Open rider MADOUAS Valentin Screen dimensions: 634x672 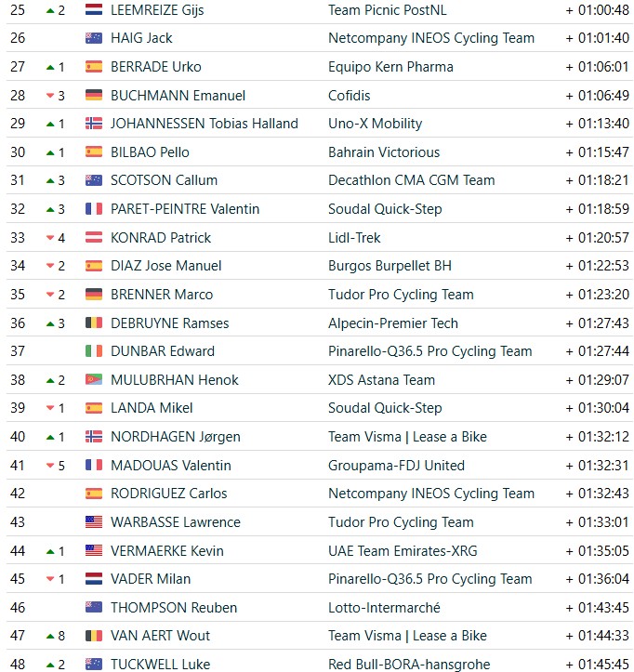pos(171,466)
